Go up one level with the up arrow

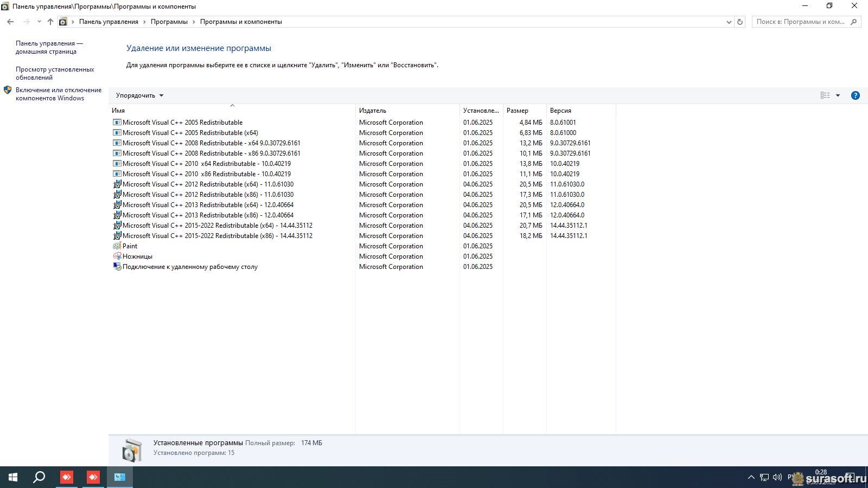coord(50,22)
